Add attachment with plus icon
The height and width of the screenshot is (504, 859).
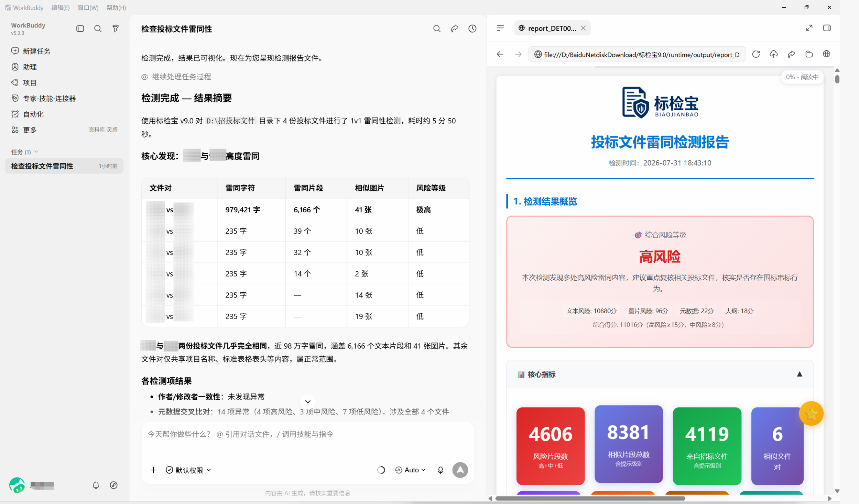[x=153, y=470]
